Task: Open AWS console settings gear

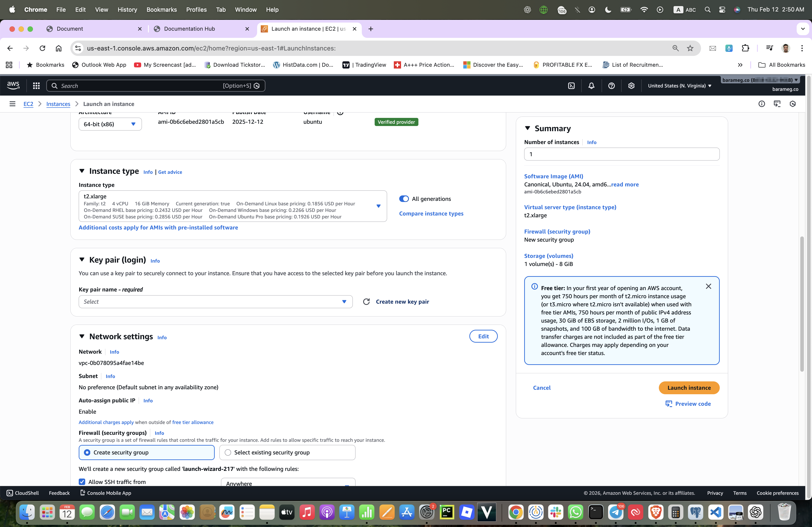Action: click(631, 86)
